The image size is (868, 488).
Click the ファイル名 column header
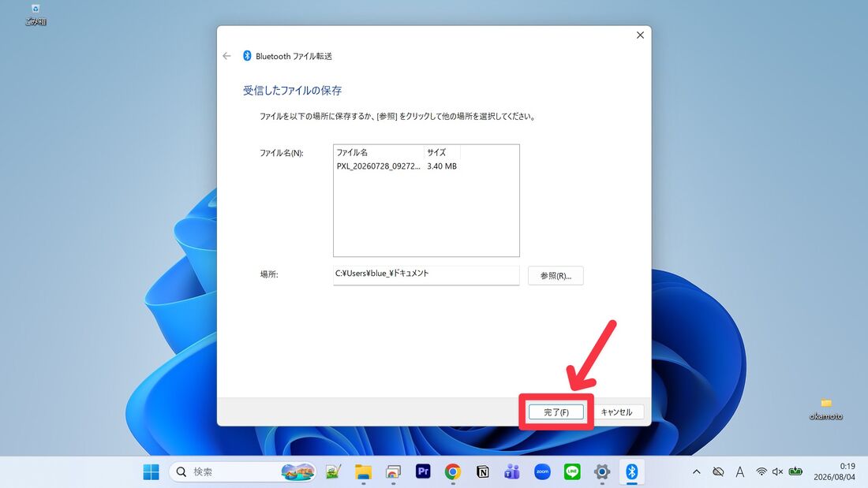tap(380, 152)
